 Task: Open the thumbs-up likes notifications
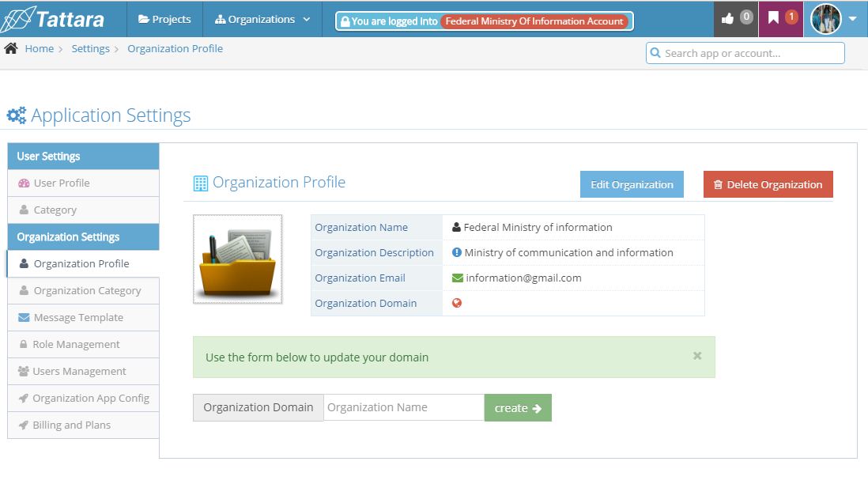pos(727,19)
